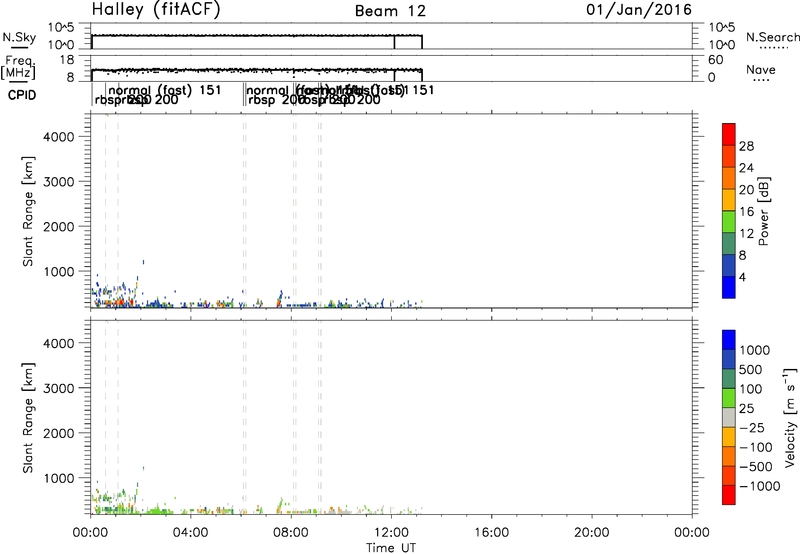Viewport: 800px width, 554px height.
Task: Click the "20:00" time tick label
Action: pos(591,533)
